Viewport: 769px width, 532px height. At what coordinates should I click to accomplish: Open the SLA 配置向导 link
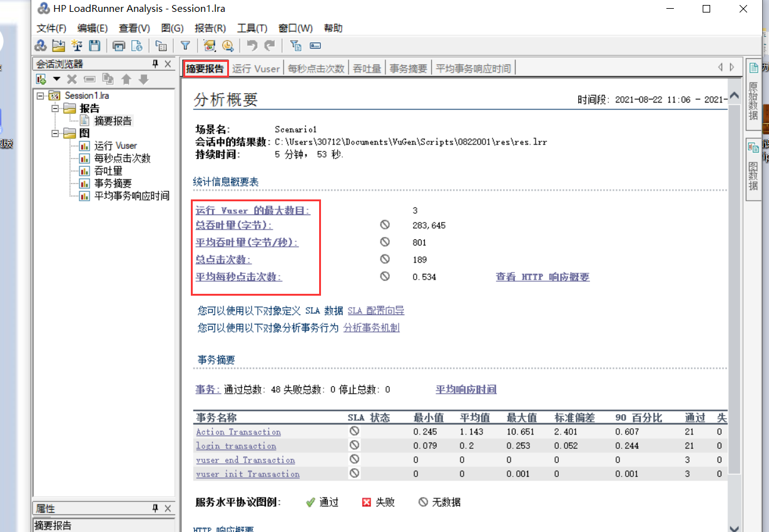pos(376,311)
